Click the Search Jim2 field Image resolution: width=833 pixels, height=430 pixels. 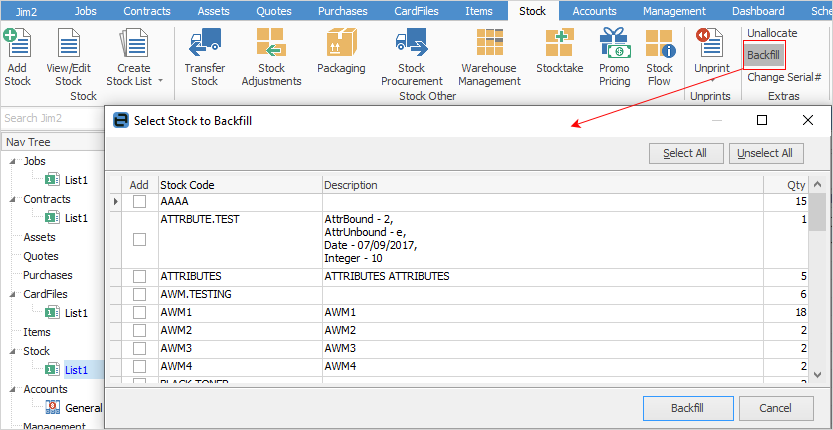coord(50,118)
